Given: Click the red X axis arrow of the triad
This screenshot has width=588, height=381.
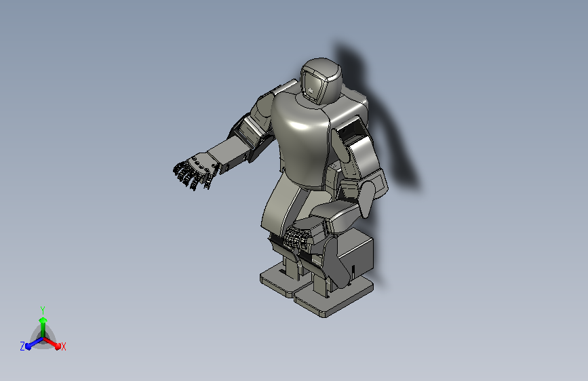Looking at the screenshot, I should pos(52,343).
